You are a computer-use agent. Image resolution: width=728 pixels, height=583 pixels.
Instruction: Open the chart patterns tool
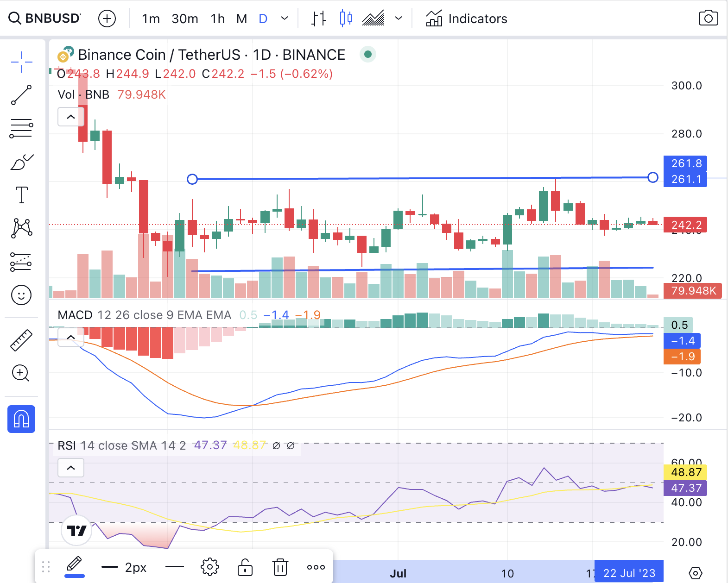21,228
